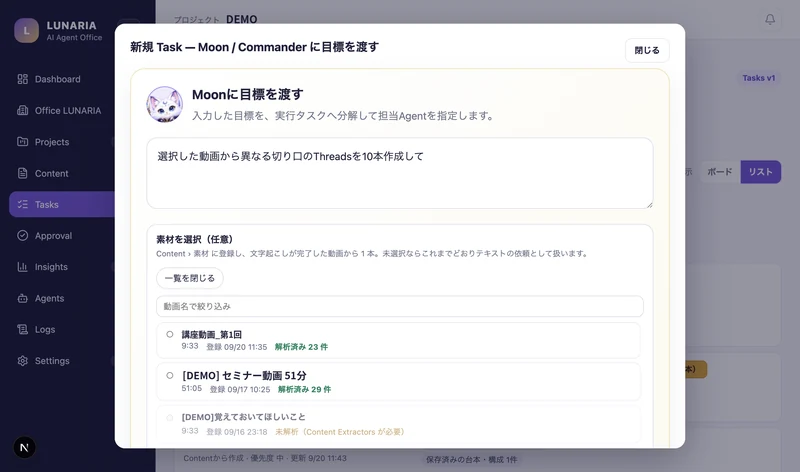Click the Dashboard grid icon in sidebar

point(22,79)
